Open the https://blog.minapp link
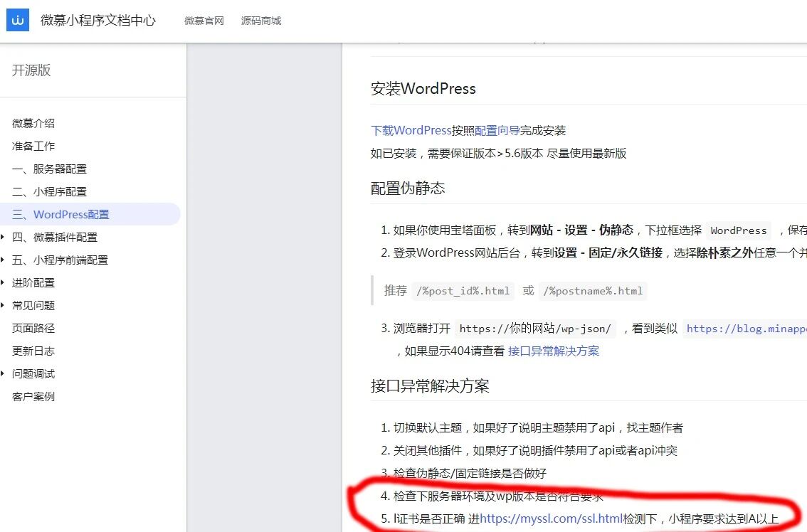This screenshot has width=807, height=532. [x=746, y=329]
